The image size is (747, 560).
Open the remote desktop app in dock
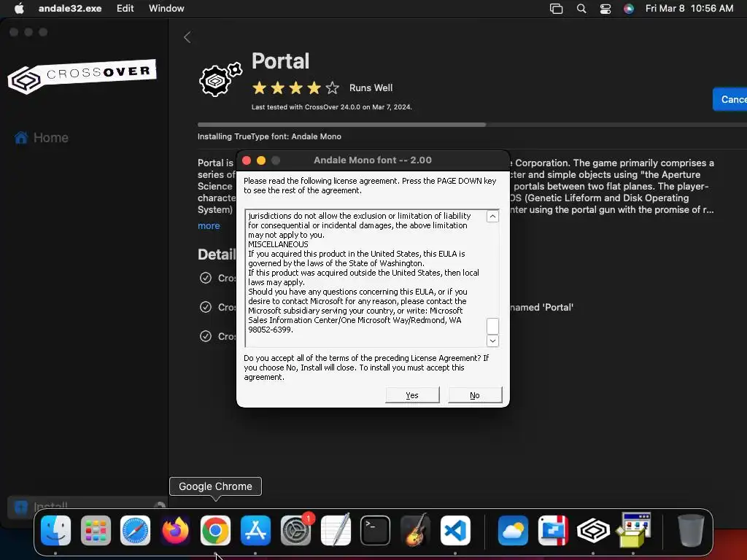(553, 530)
